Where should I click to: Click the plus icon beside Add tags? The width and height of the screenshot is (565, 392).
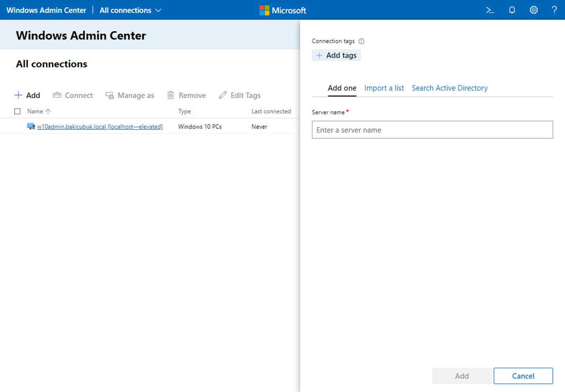point(319,55)
